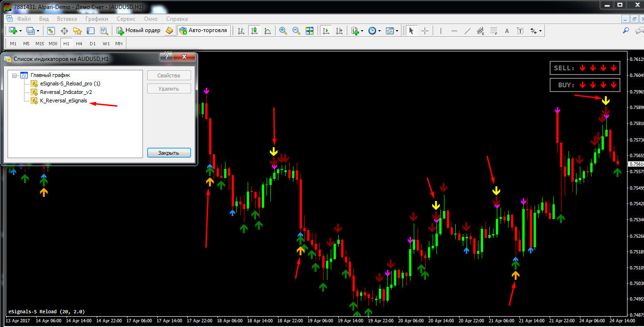The height and width of the screenshot is (327, 644).
Task: Zoom out on the chart
Action: (296, 31)
